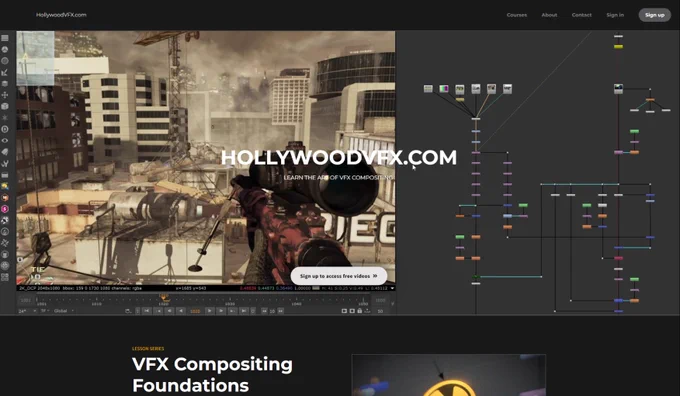Toggle the timeline lock icon

pyautogui.click(x=360, y=311)
